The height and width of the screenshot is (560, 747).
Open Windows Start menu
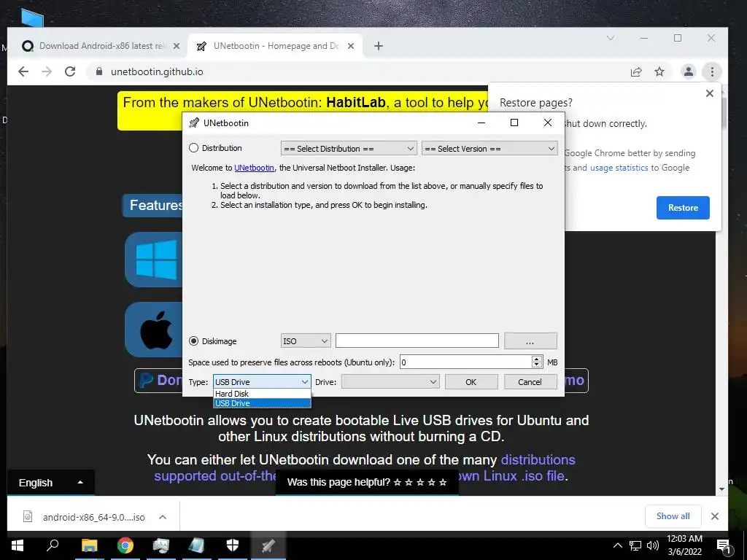tap(18, 545)
